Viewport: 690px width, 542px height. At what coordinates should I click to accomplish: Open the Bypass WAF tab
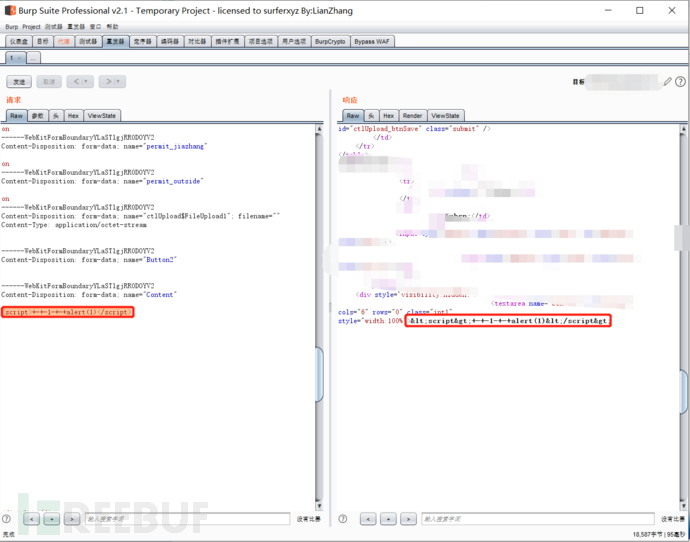pyautogui.click(x=372, y=41)
